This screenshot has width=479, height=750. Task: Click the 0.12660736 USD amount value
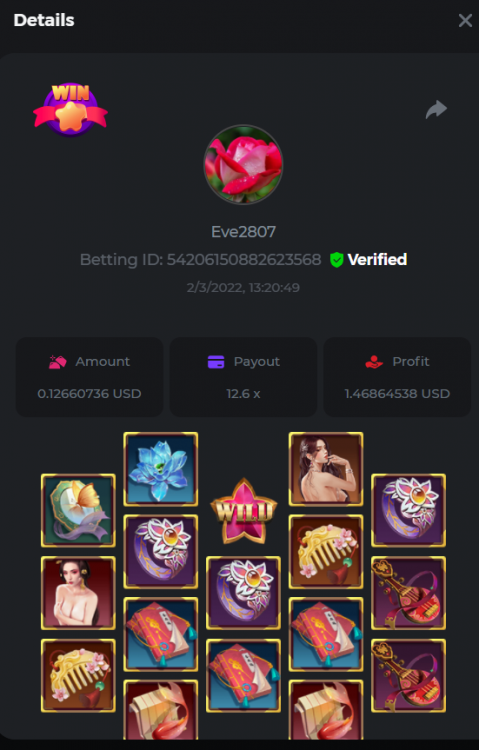(x=89, y=394)
